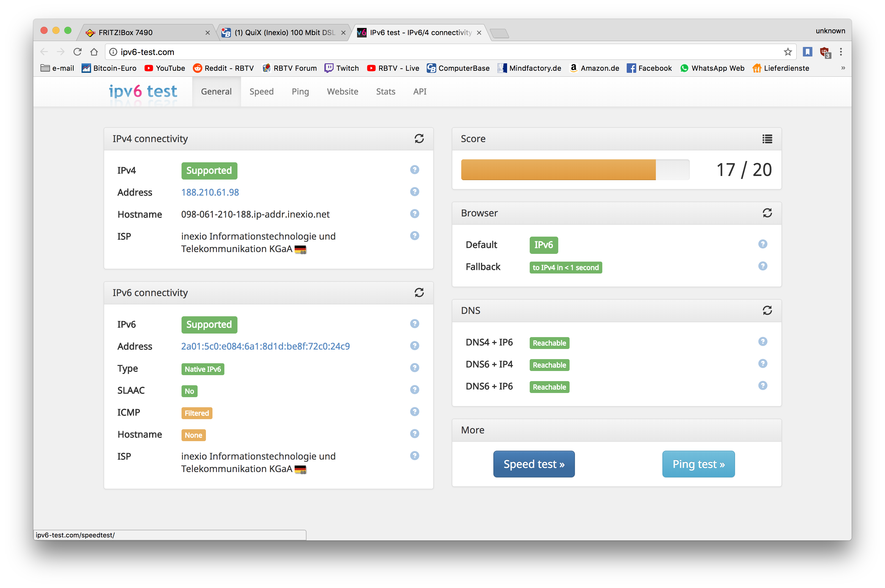This screenshot has height=588, width=885.
Task: Click help icon next to ICMP Filtered
Action: (414, 412)
